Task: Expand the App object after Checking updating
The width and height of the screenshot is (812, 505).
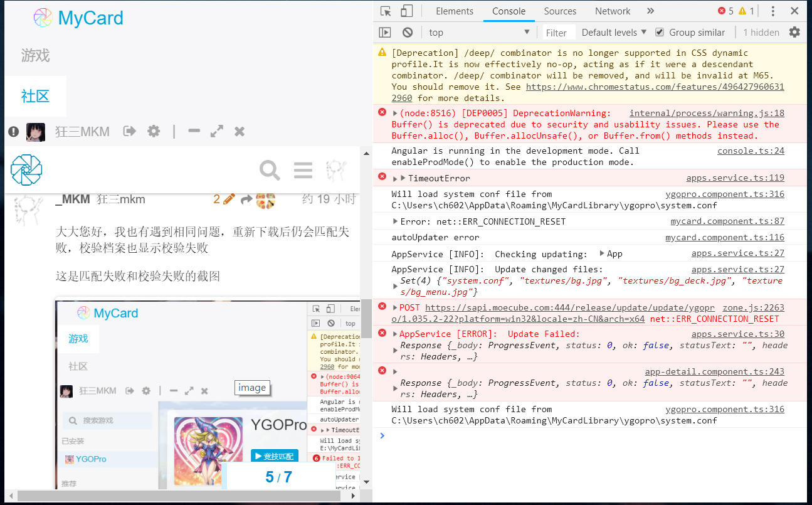Action: coord(602,253)
